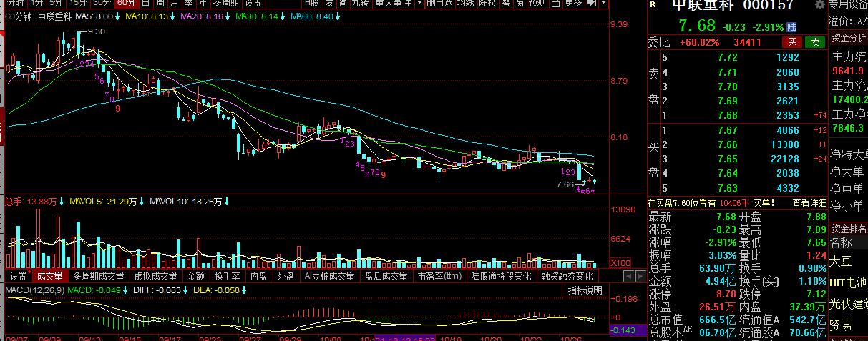The image size is (868, 341).
Task: Open chart 设置 in top toolbar
Action: click(x=253, y=4)
